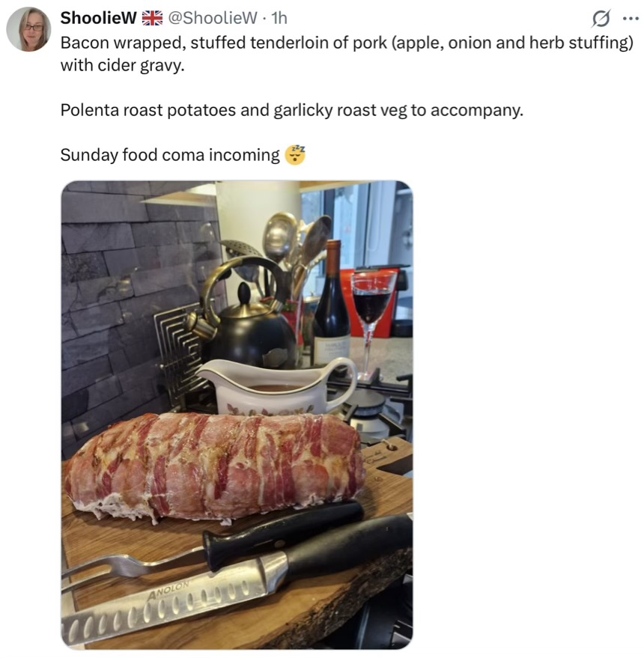Click the UK flag emoji beside the name
The width and height of the screenshot is (644, 658).
pyautogui.click(x=152, y=18)
